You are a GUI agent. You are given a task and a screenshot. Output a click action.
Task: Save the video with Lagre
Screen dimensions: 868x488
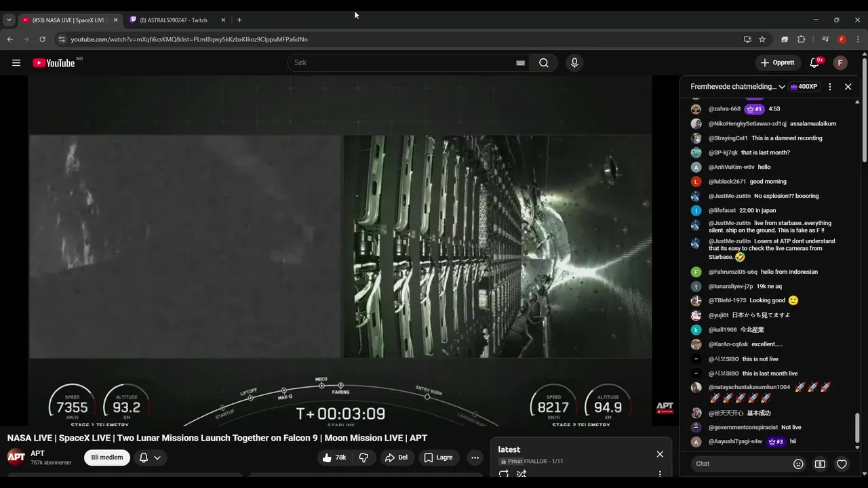pos(438,457)
